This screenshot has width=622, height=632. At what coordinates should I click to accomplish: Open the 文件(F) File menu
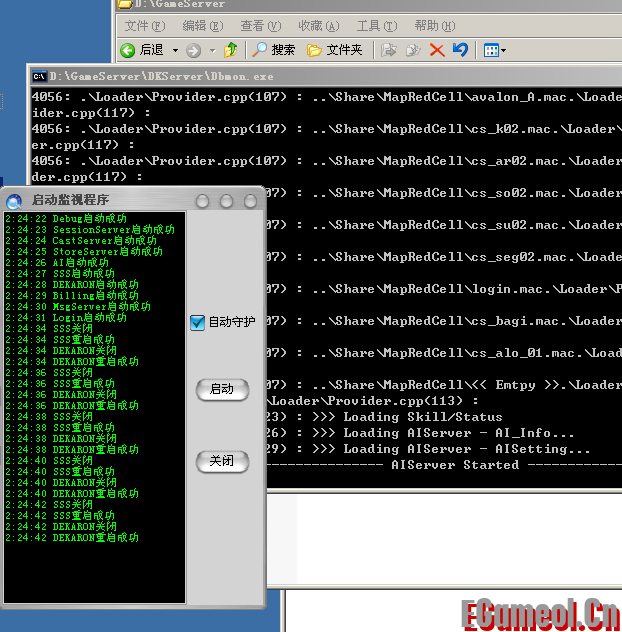146,26
